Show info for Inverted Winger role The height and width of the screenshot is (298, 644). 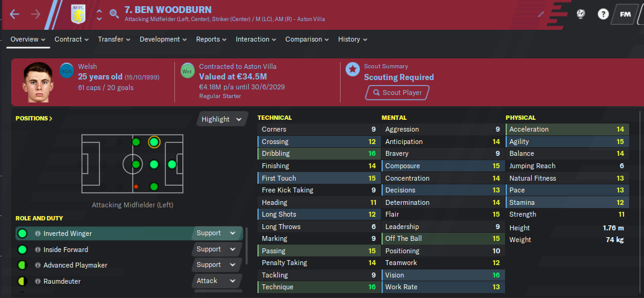tap(38, 233)
